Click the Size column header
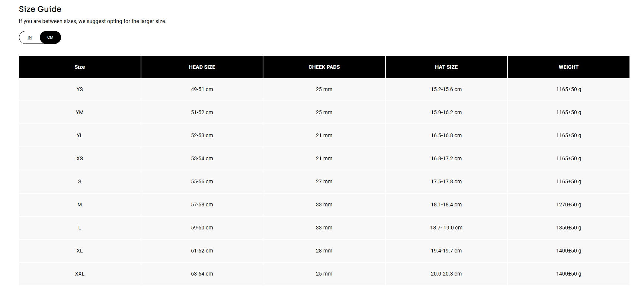The width and height of the screenshot is (644, 293). click(x=80, y=67)
